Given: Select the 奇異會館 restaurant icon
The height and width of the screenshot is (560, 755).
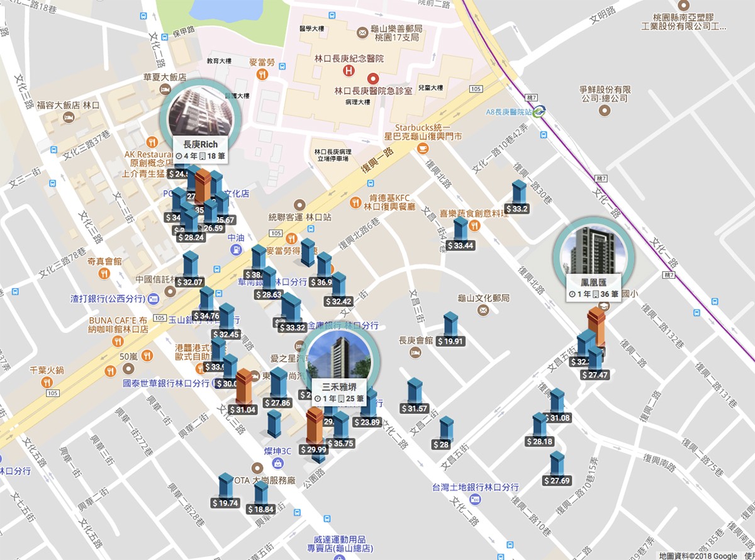Looking at the screenshot, I should click(104, 274).
